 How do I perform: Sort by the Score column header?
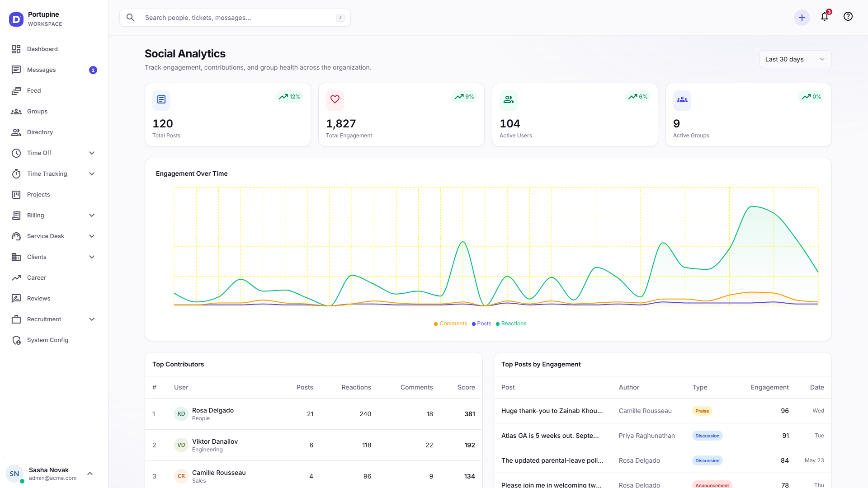[x=466, y=387]
